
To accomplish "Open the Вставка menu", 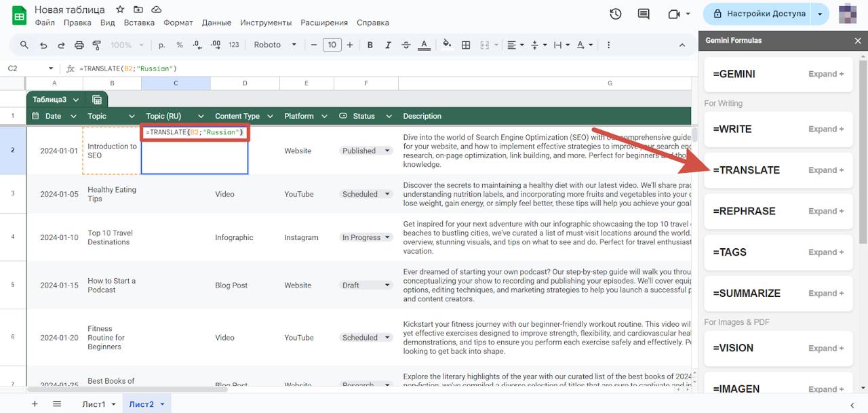I will tap(139, 22).
